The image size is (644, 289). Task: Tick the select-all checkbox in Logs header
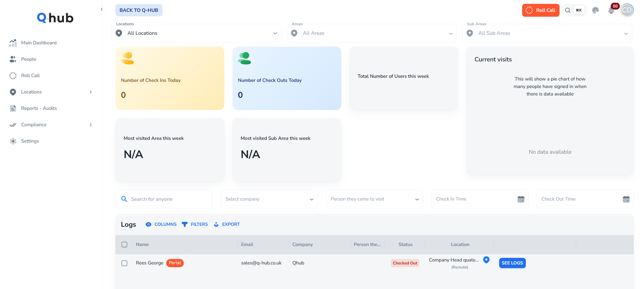click(x=124, y=244)
